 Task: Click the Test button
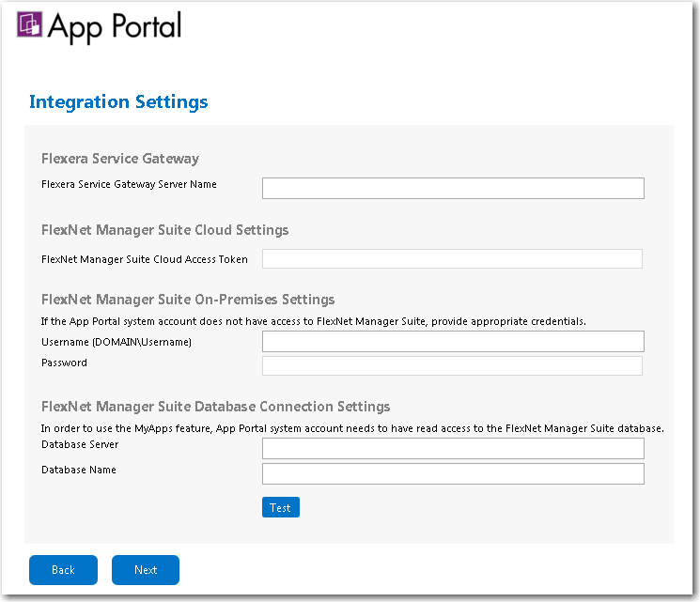pos(280,507)
